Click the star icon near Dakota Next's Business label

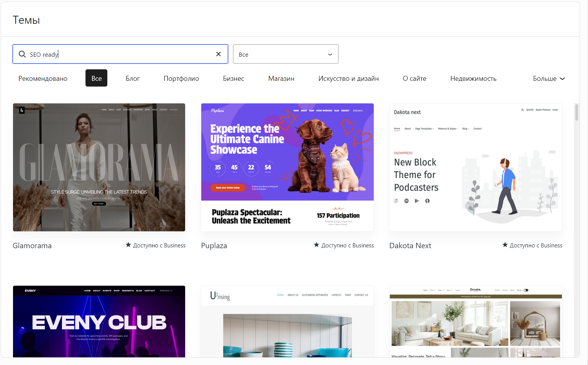click(x=505, y=245)
